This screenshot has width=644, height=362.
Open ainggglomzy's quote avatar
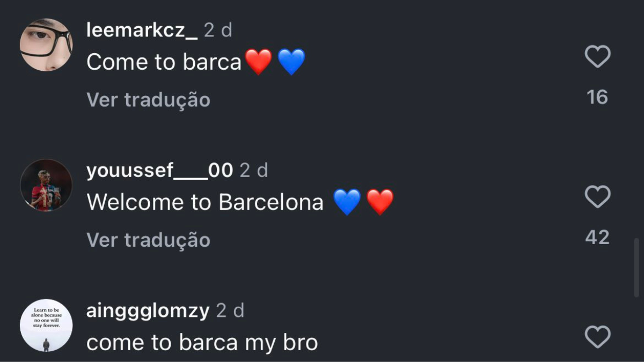click(x=46, y=325)
